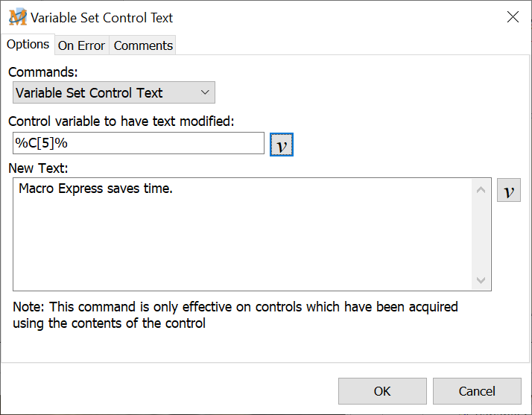
Task: Click inside the New Text box
Action: coord(244,235)
